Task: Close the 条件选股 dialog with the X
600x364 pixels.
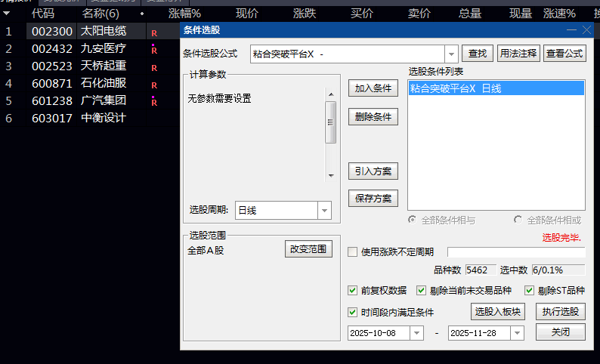Action: 586,29
